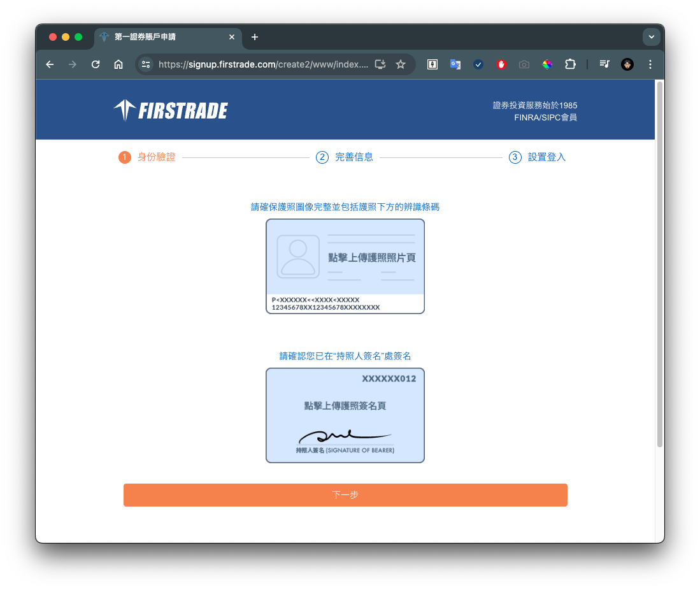Upload the passport signature page image
Screen dimensions: 700x590
345,415
